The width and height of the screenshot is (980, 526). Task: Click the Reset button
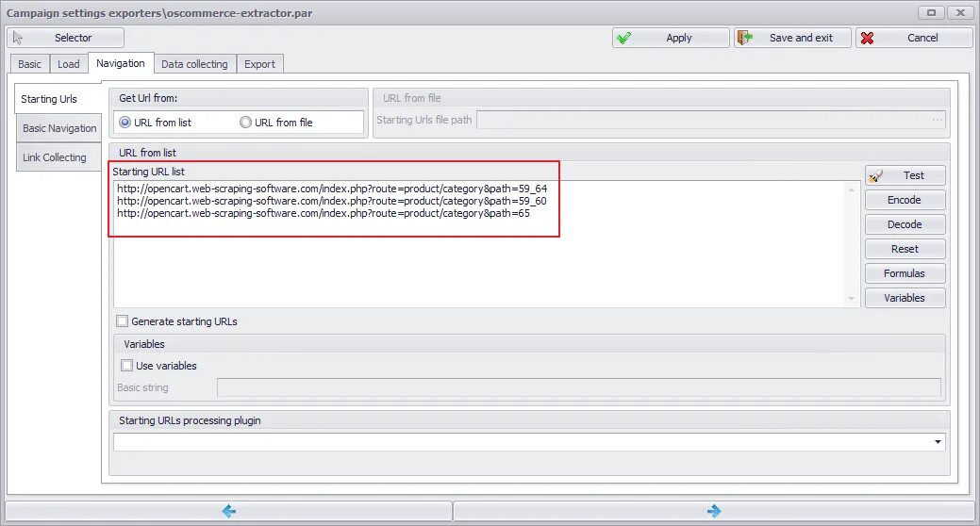(905, 249)
